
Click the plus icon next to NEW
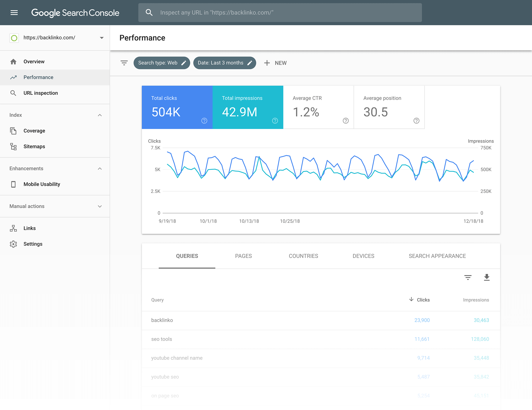pos(267,63)
